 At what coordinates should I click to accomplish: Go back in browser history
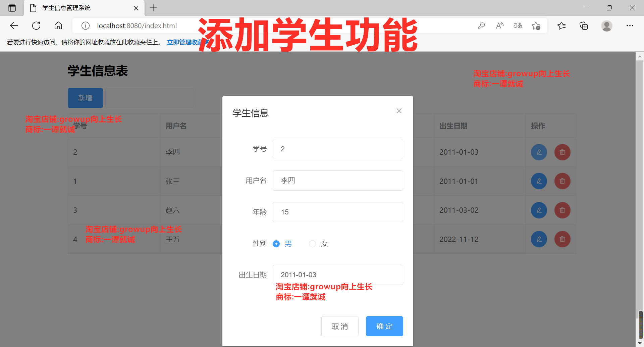14,26
